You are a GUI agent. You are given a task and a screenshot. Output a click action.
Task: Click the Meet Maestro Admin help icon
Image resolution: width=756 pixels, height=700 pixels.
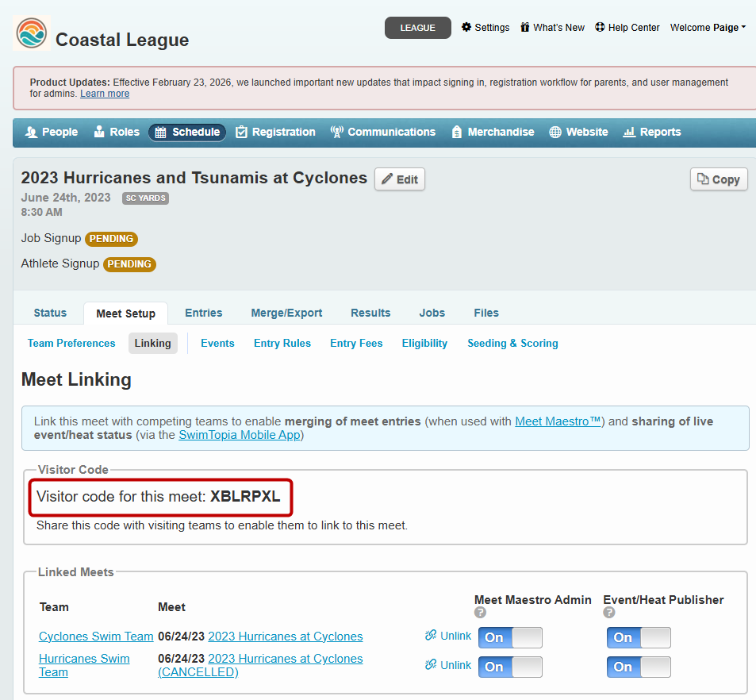pyautogui.click(x=480, y=613)
